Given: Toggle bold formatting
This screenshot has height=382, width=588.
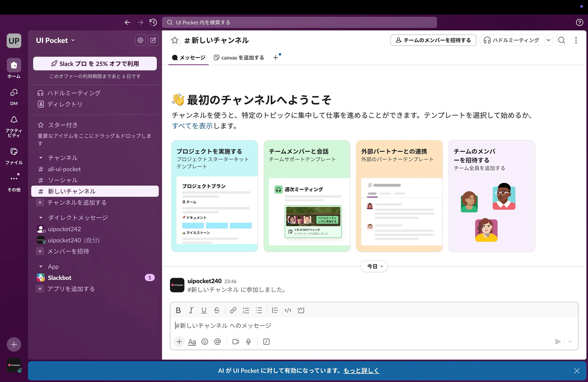Looking at the screenshot, I should click(178, 310).
